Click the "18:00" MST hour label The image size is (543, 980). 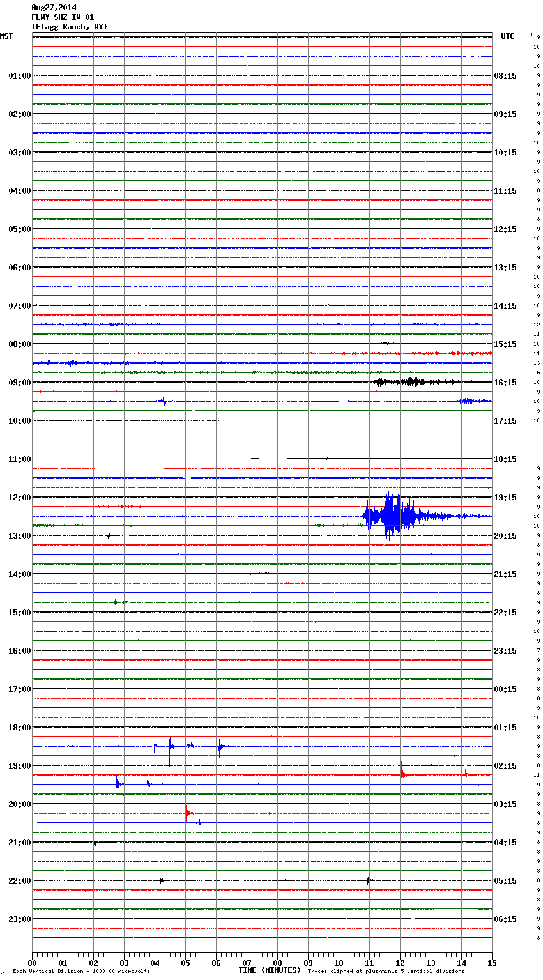(x=19, y=728)
